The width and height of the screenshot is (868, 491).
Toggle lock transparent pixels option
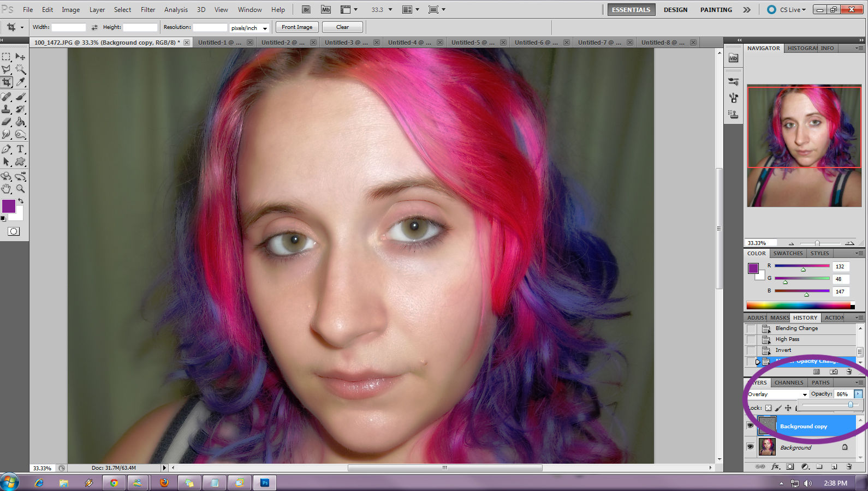[768, 408]
